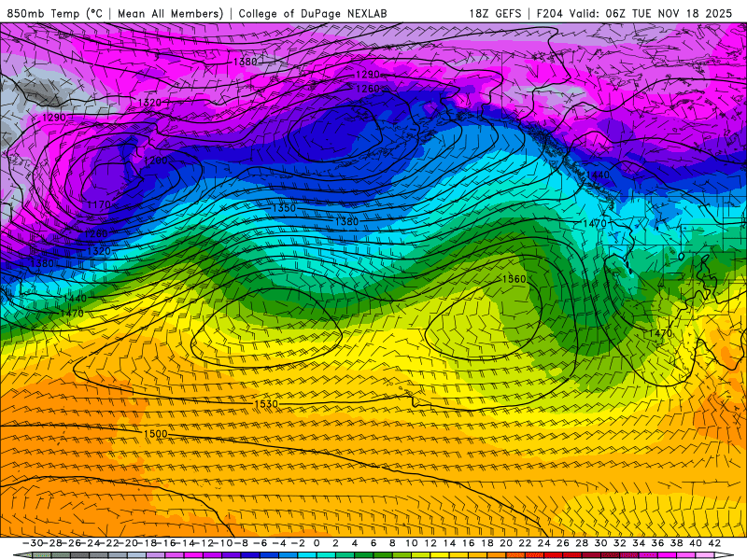Image resolution: width=747 pixels, height=560 pixels.
Task: Pick the dark green swatch below 4 and 6
Action: (x=364, y=555)
